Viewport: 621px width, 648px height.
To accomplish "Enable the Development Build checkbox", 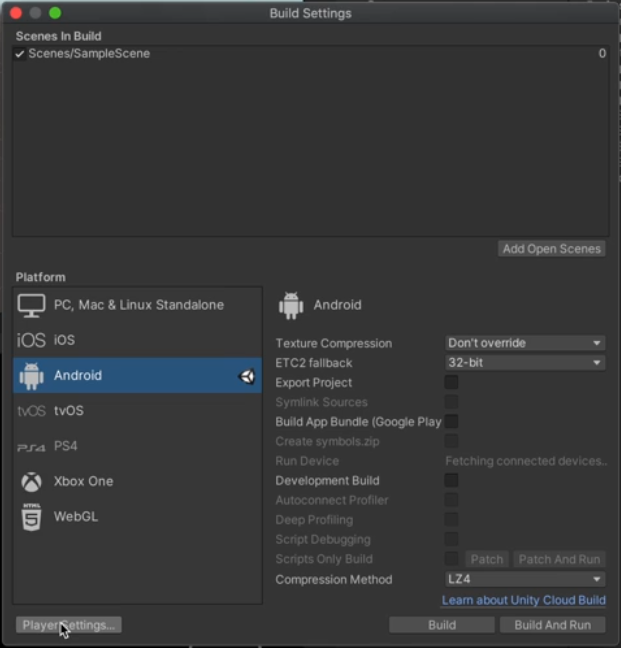I will [451, 480].
